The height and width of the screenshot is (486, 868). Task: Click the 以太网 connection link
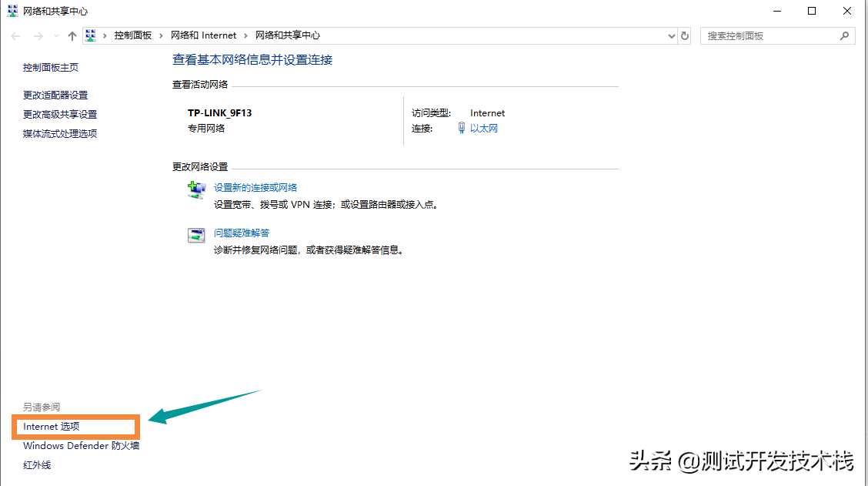[486, 128]
